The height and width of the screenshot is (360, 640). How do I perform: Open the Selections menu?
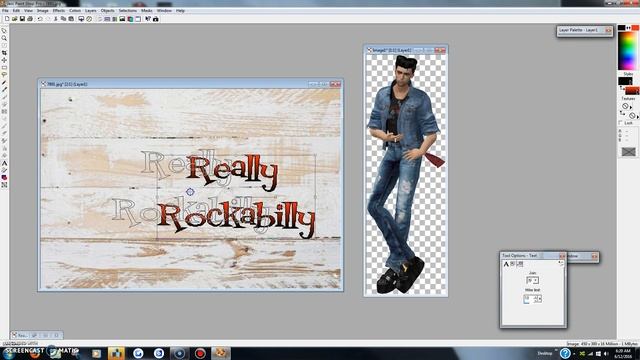pos(127,11)
